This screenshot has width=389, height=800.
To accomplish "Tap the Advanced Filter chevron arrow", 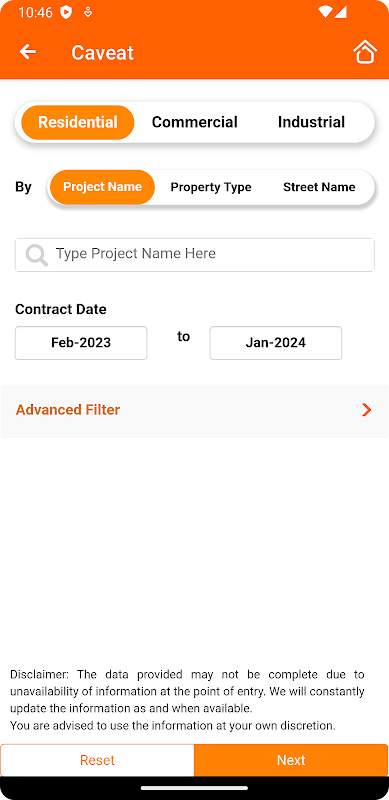I will pos(367,410).
